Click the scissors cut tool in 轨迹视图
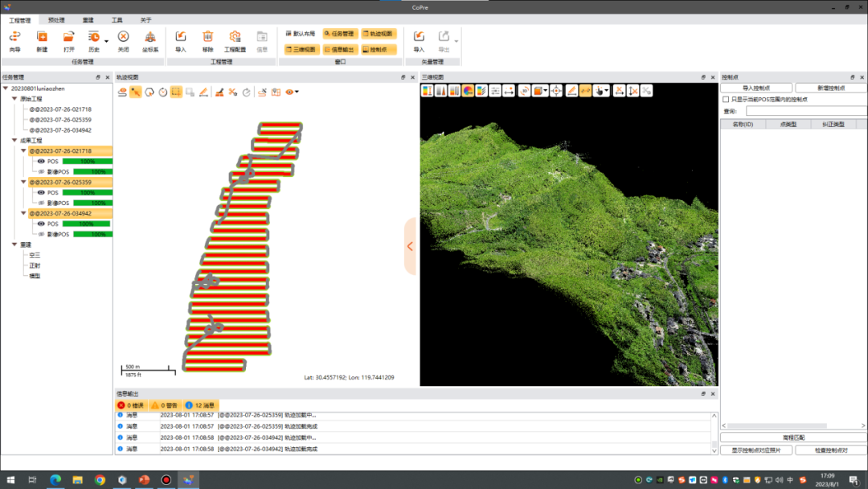The width and height of the screenshot is (868, 489). coord(233,92)
